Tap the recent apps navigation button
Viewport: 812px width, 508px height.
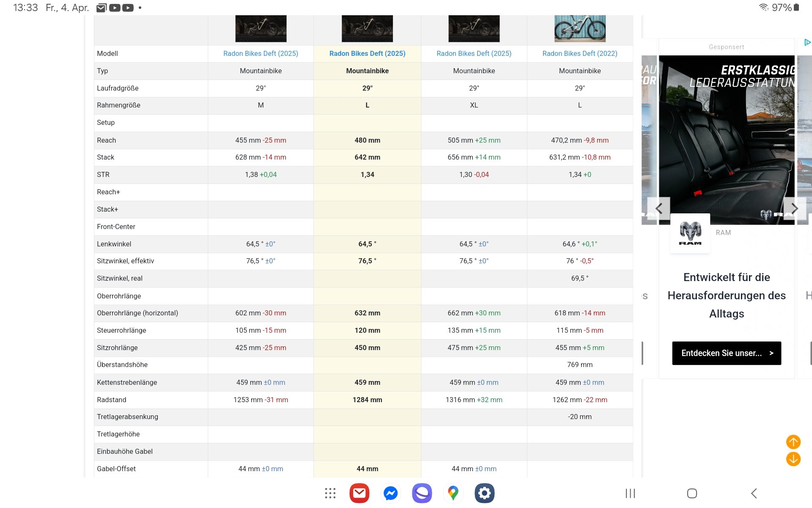point(630,493)
